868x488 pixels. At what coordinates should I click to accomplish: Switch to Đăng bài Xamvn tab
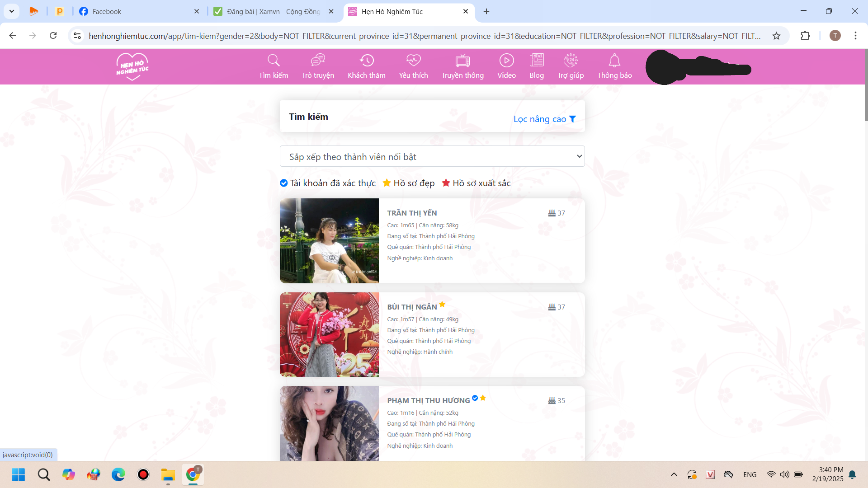tap(273, 12)
